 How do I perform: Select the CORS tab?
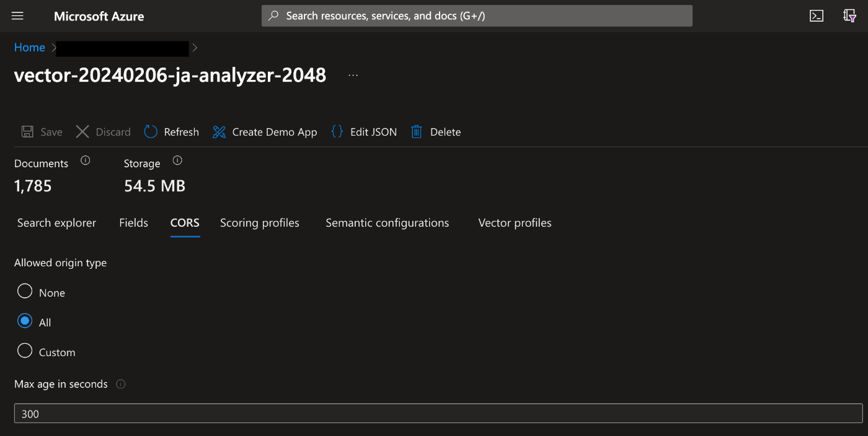pyautogui.click(x=185, y=223)
